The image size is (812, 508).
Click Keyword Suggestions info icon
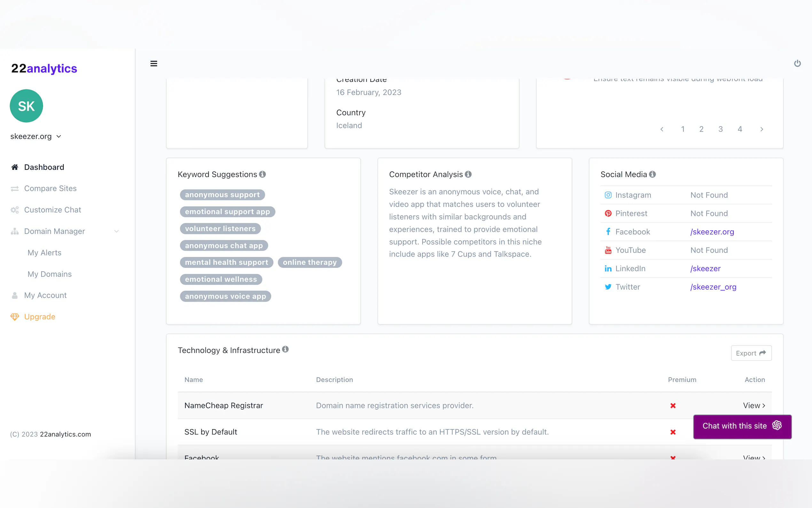point(262,174)
